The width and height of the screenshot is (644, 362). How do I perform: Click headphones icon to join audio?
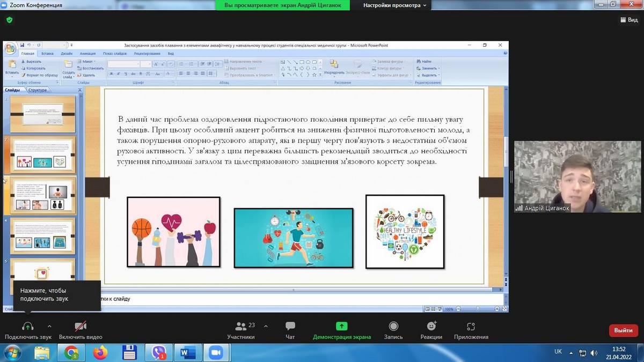point(28,327)
